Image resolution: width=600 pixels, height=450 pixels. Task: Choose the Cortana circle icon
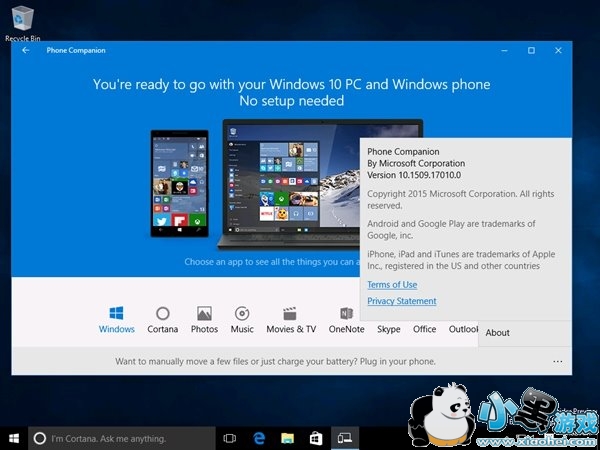pyautogui.click(x=163, y=313)
